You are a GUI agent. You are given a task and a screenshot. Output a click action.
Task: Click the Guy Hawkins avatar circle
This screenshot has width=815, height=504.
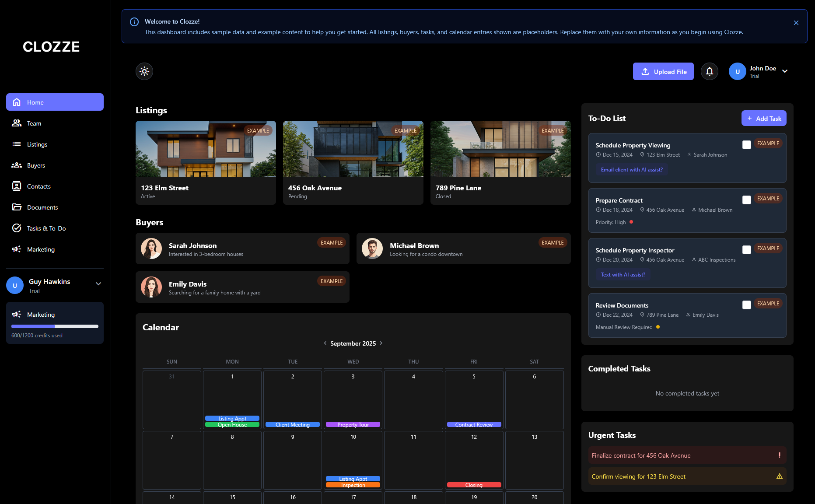15,285
